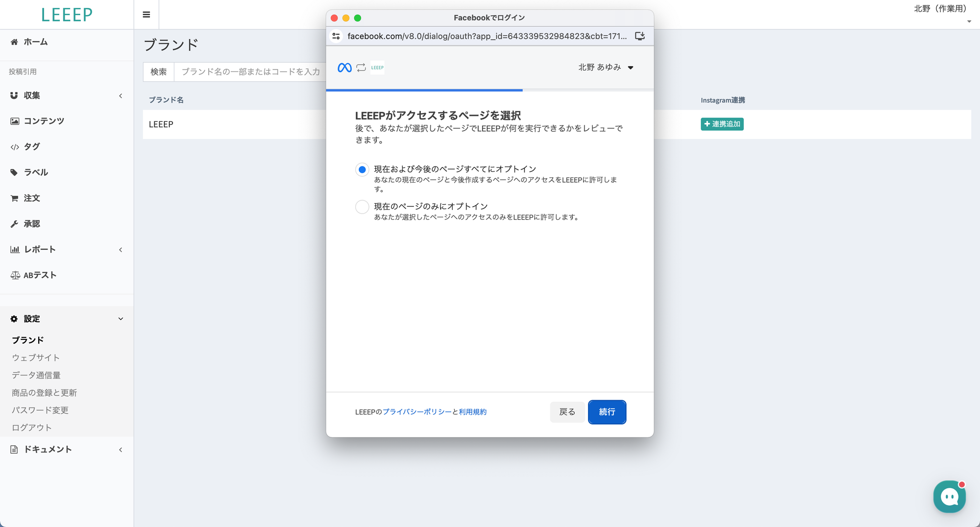Click the magnet icon beside 収集
This screenshot has height=527, width=980.
click(14, 96)
